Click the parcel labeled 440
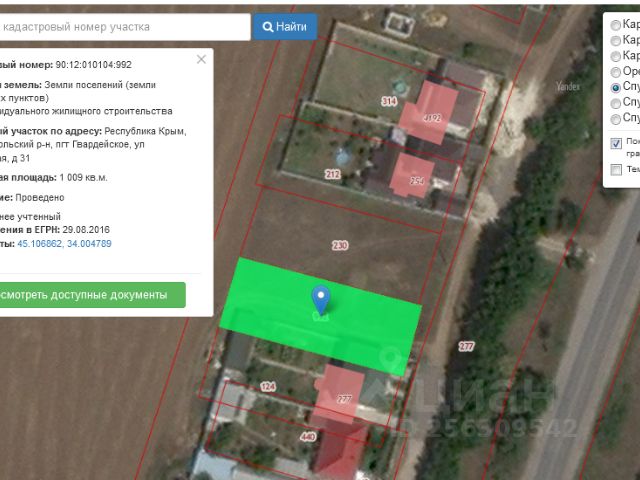Image resolution: width=640 pixels, height=480 pixels. pyautogui.click(x=307, y=437)
